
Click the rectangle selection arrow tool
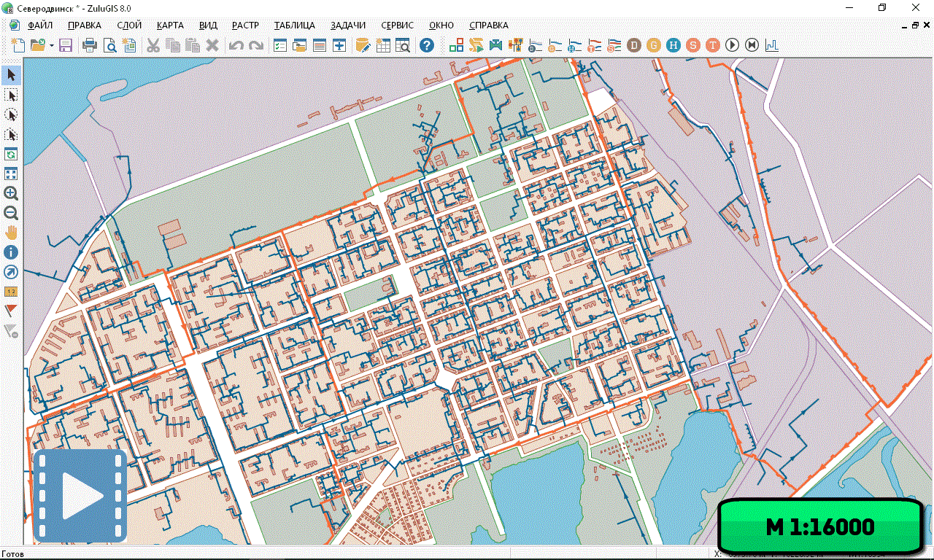pos(11,95)
